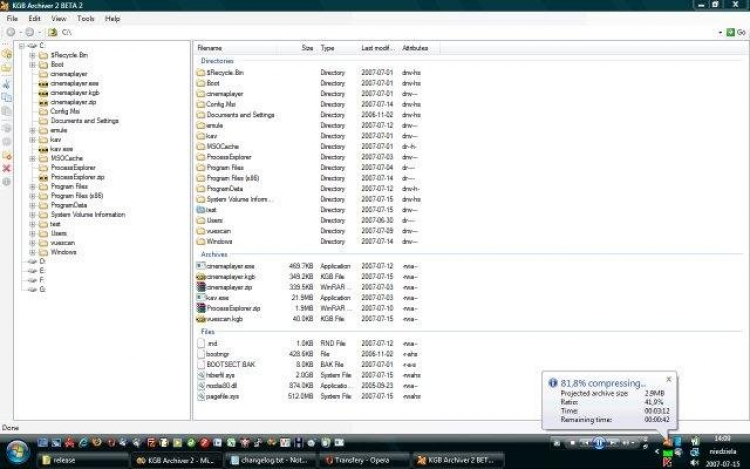Click Stop in the taskbar media player
Image resolution: width=750 pixels, height=469 pixels.
[x=572, y=443]
